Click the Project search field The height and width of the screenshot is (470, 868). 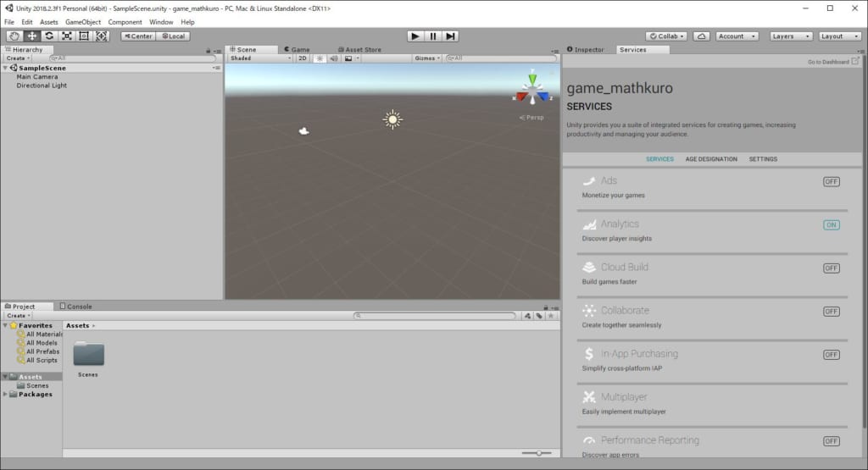435,316
